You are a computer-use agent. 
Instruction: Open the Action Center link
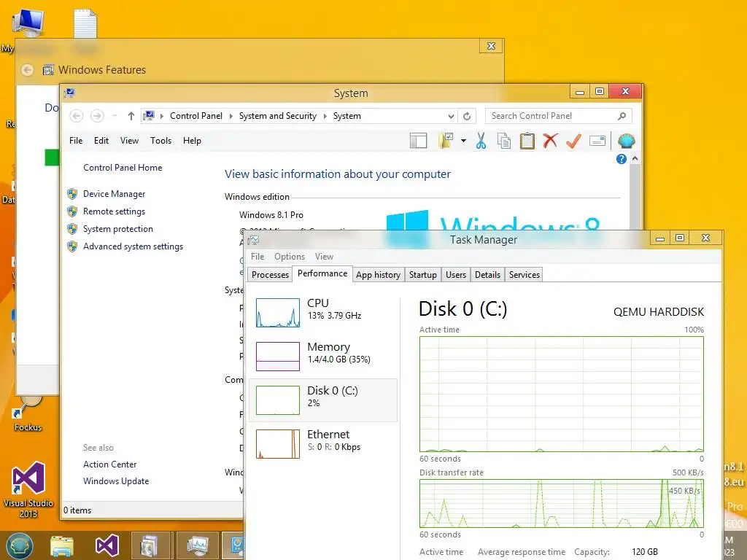point(109,464)
